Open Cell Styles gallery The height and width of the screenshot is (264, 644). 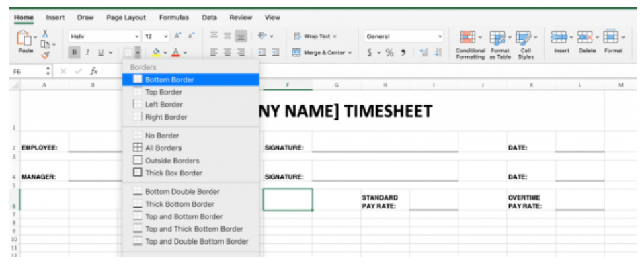click(x=526, y=45)
